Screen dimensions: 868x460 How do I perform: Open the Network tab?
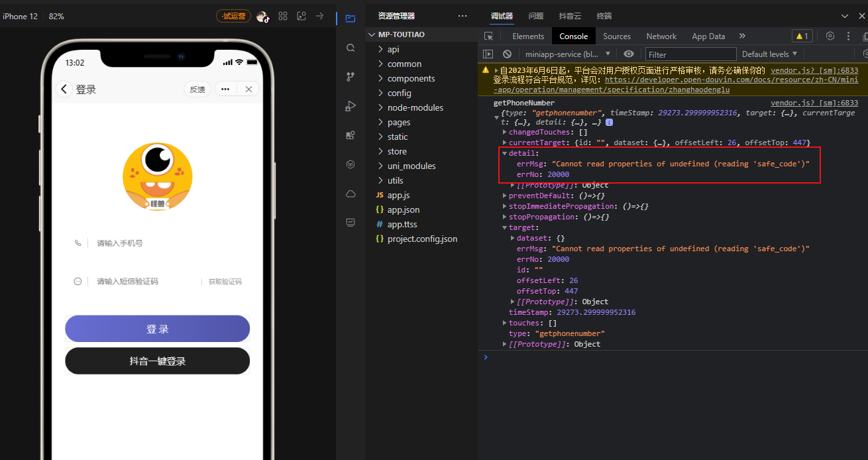coord(661,36)
